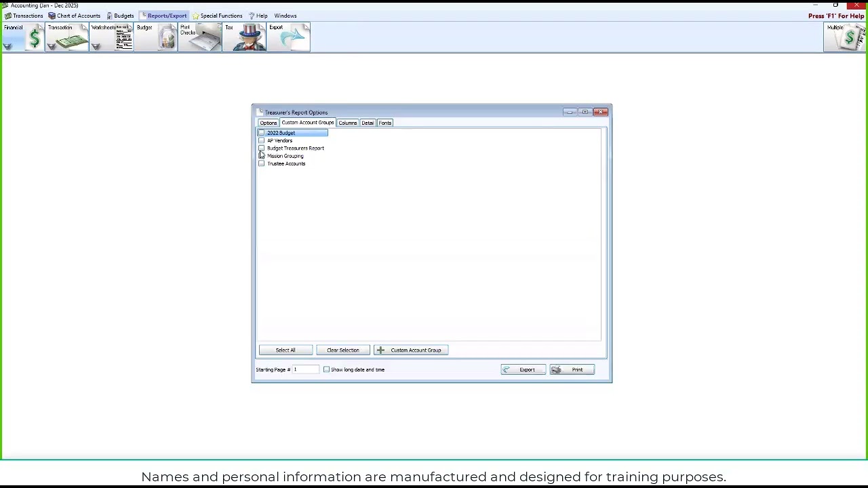This screenshot has height=488, width=868.
Task: Close the Treasurer's Report Options dialog
Action: [x=601, y=112]
